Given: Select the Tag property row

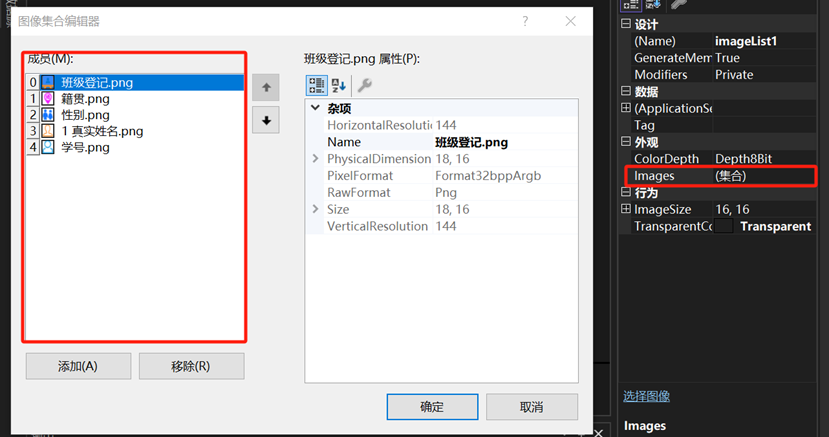Looking at the screenshot, I should tap(724, 125).
